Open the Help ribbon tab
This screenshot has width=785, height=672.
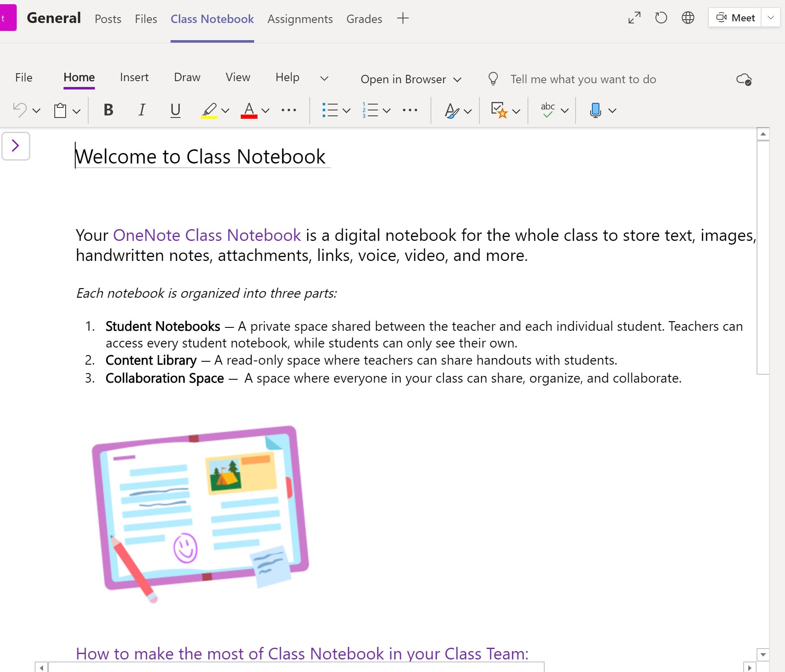pyautogui.click(x=287, y=77)
